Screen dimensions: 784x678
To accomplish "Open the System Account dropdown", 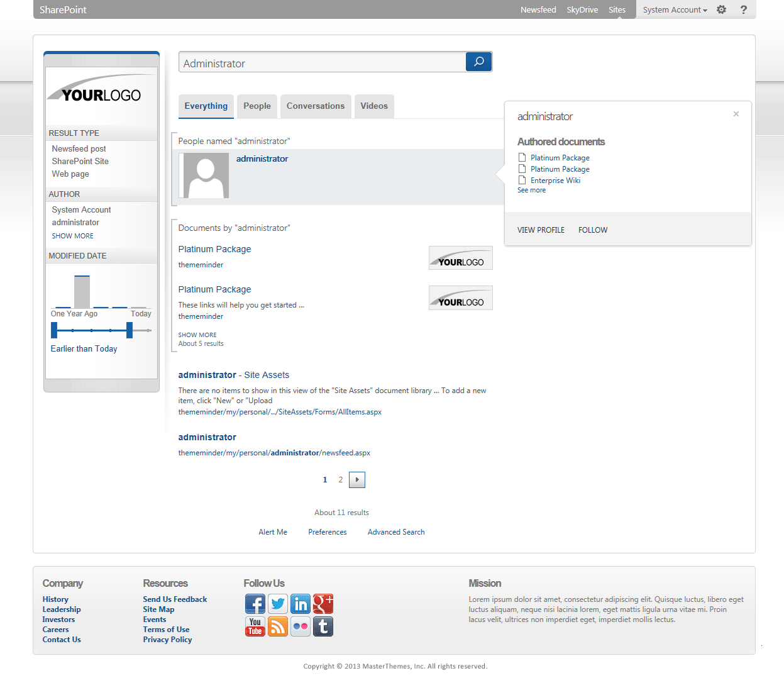I will click(675, 9).
